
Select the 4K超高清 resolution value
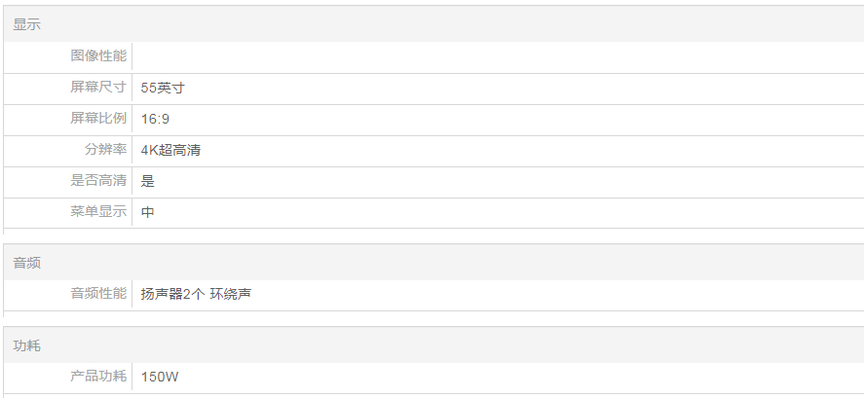coord(170,150)
